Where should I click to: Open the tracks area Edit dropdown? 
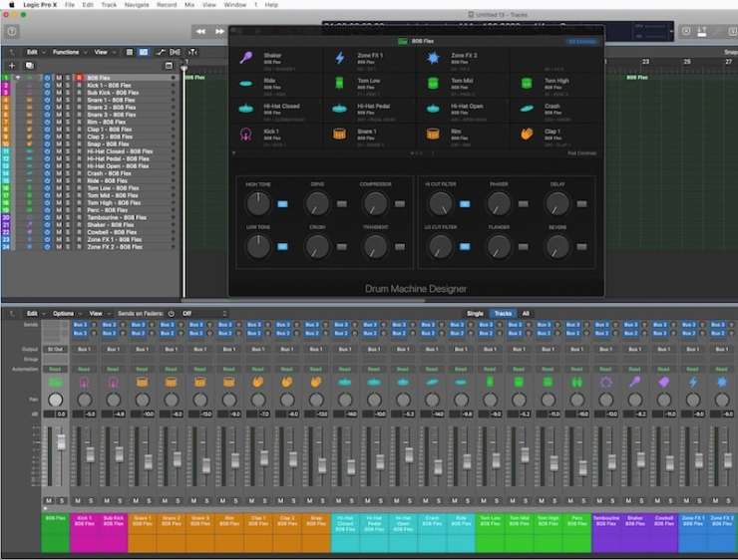click(35, 52)
